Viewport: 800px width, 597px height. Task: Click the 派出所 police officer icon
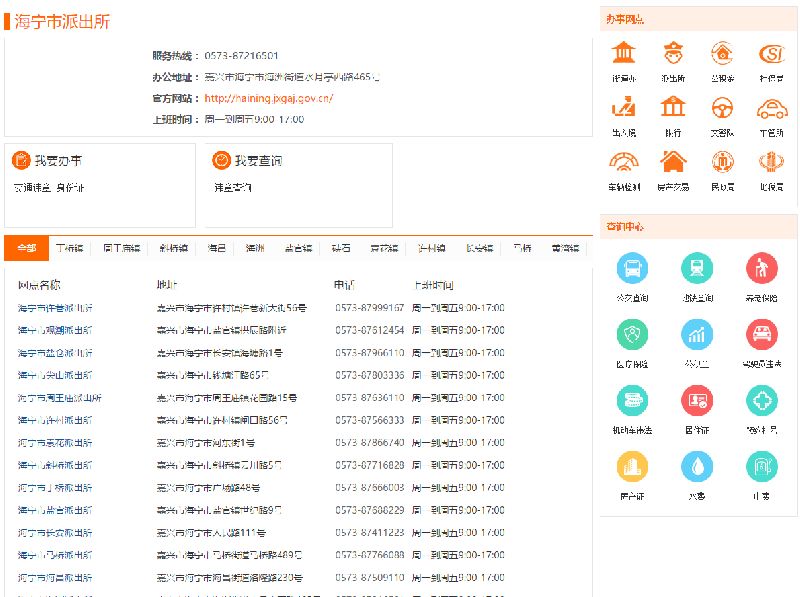673,53
